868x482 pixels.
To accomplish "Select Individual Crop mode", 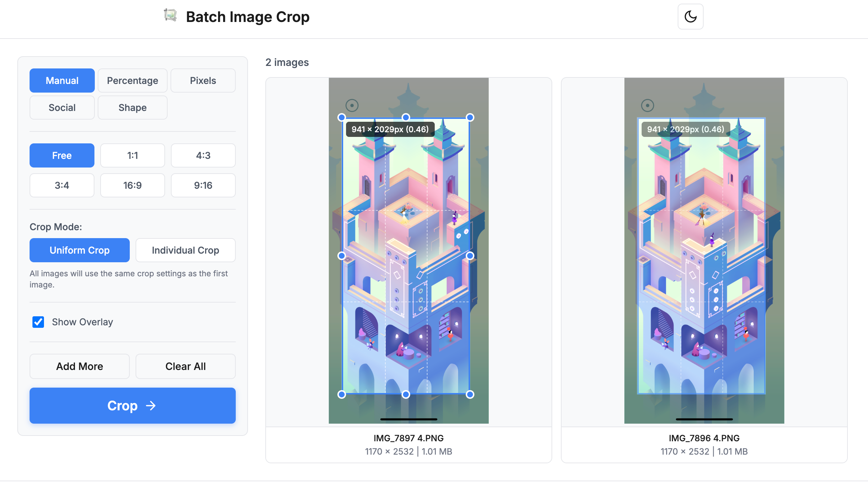I will point(185,250).
